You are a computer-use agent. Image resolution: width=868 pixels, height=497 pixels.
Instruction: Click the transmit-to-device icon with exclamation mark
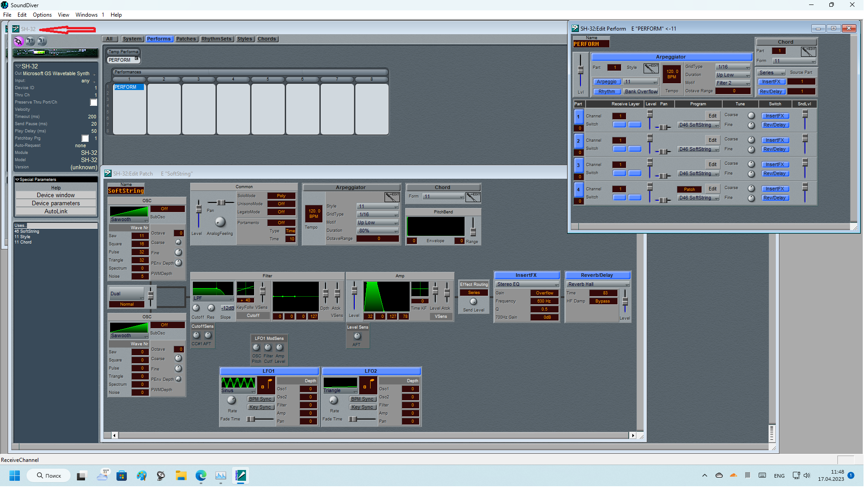click(42, 41)
